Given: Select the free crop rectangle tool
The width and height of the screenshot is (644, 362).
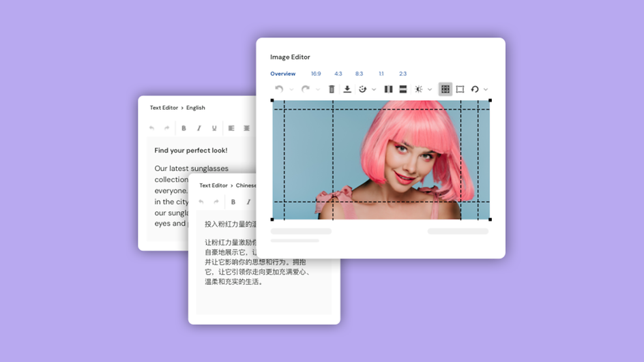Looking at the screenshot, I should pyautogui.click(x=460, y=89).
